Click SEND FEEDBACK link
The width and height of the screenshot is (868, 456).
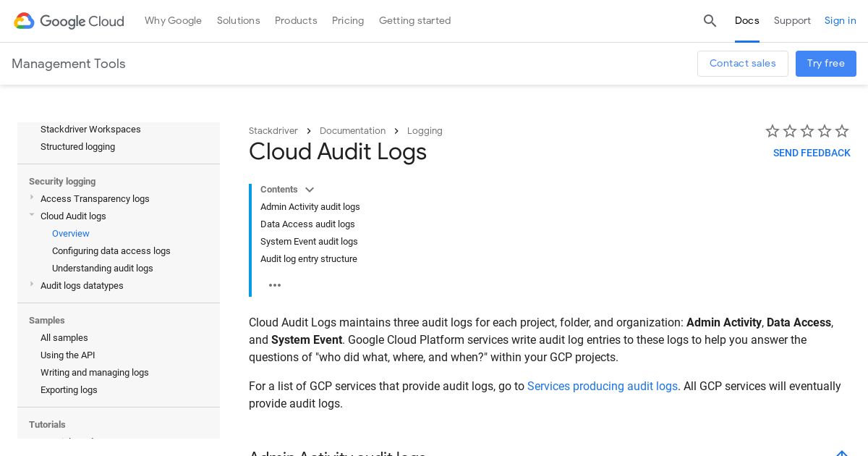click(812, 153)
